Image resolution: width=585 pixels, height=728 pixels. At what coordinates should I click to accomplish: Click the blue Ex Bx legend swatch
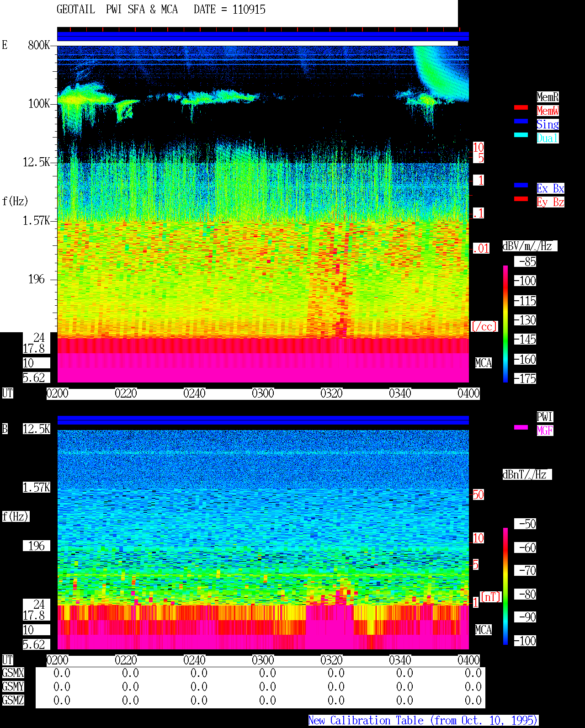[521, 185]
